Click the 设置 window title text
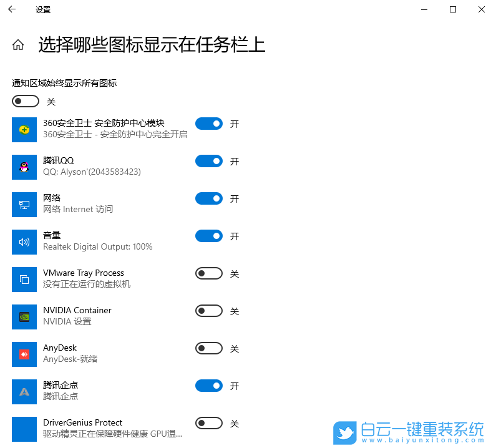The image size is (491, 448). pos(43,10)
